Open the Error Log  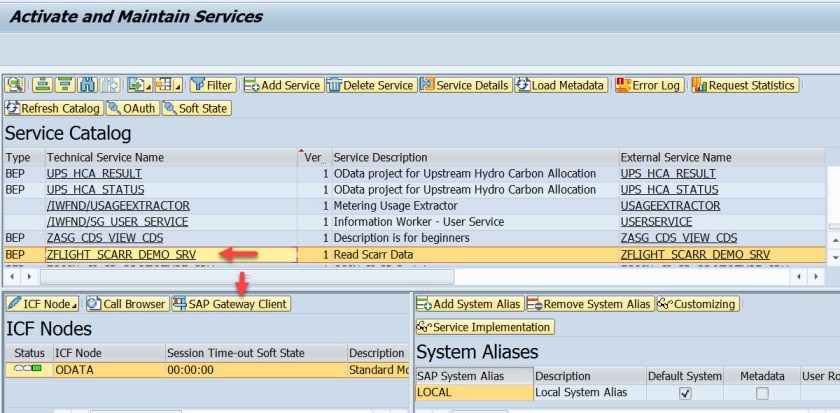[648, 86]
